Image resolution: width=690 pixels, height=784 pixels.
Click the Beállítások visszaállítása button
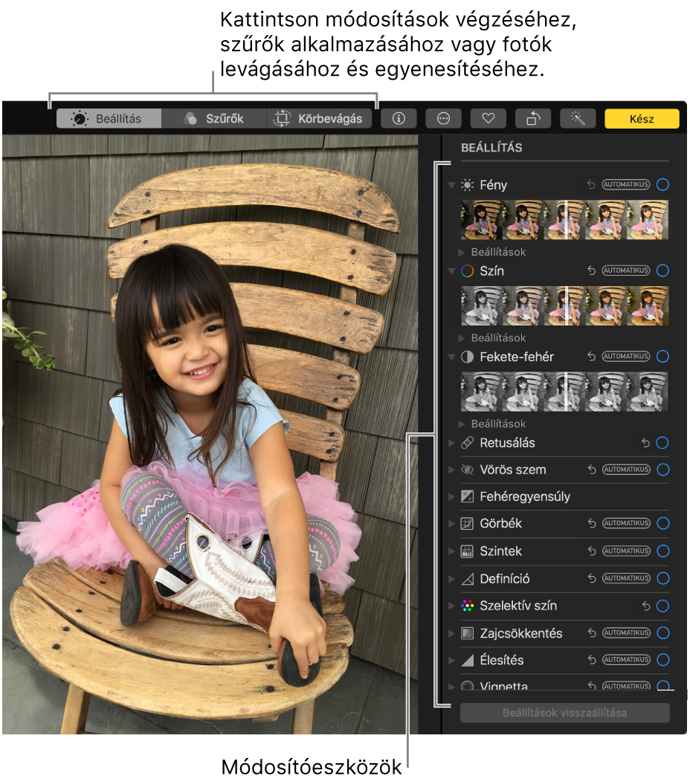click(564, 713)
